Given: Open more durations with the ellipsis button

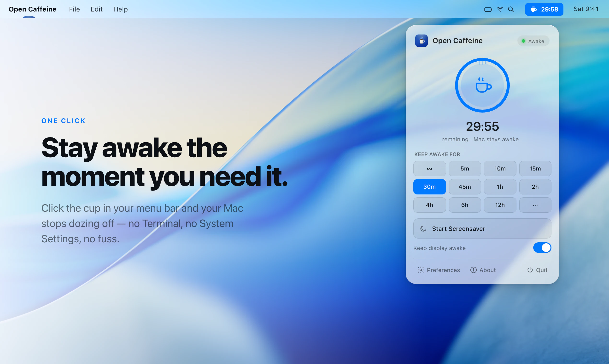Looking at the screenshot, I should pyautogui.click(x=535, y=205).
